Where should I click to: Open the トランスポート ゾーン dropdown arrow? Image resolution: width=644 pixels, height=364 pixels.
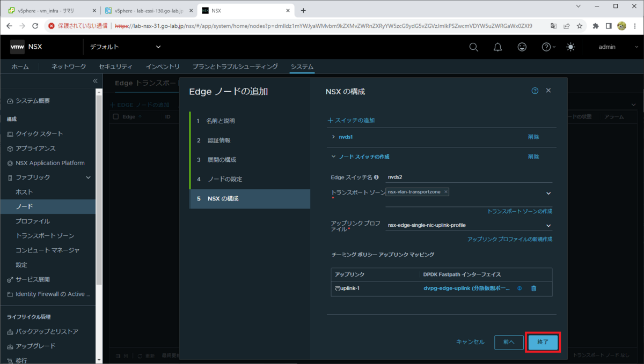pyautogui.click(x=548, y=194)
